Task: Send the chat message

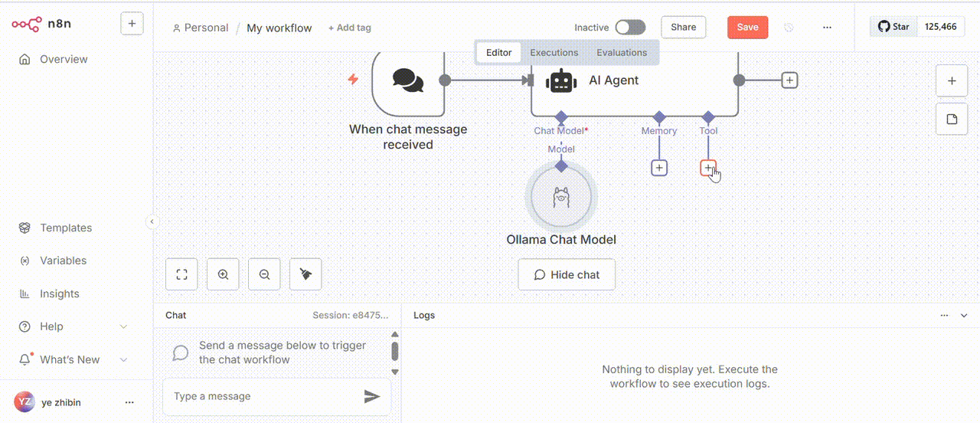Action: point(372,396)
